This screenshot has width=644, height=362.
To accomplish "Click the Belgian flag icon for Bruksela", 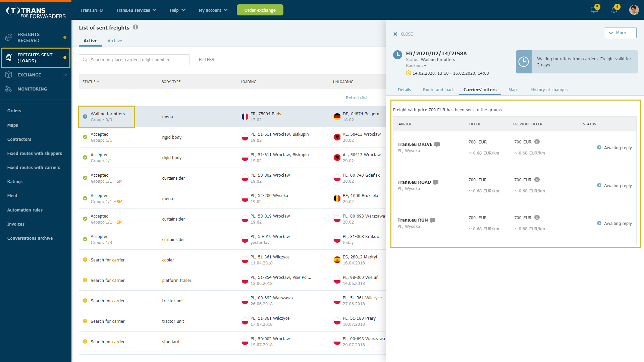I will tap(337, 198).
